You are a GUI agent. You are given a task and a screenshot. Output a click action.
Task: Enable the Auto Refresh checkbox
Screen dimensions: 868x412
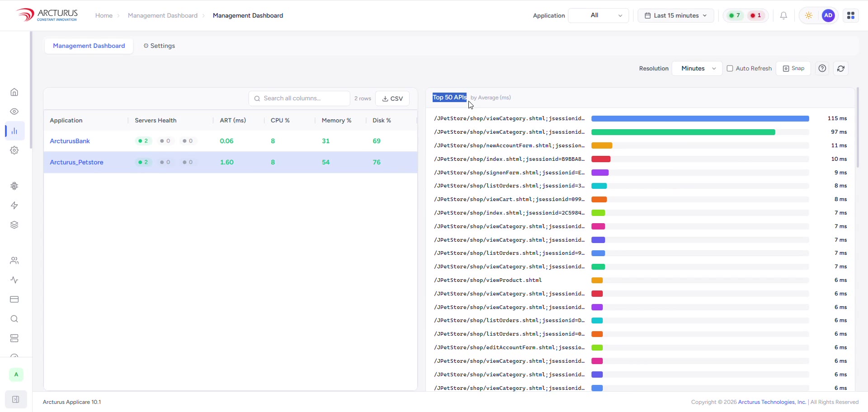pyautogui.click(x=730, y=68)
